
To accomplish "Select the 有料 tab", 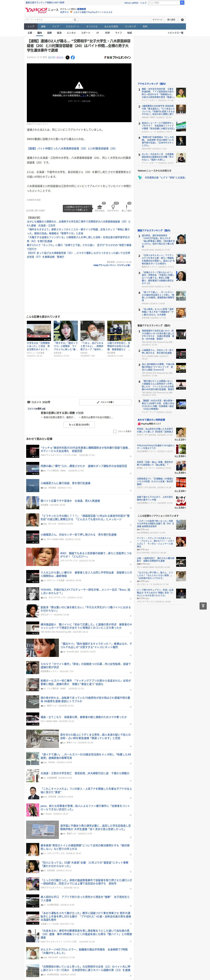I will point(145,26).
